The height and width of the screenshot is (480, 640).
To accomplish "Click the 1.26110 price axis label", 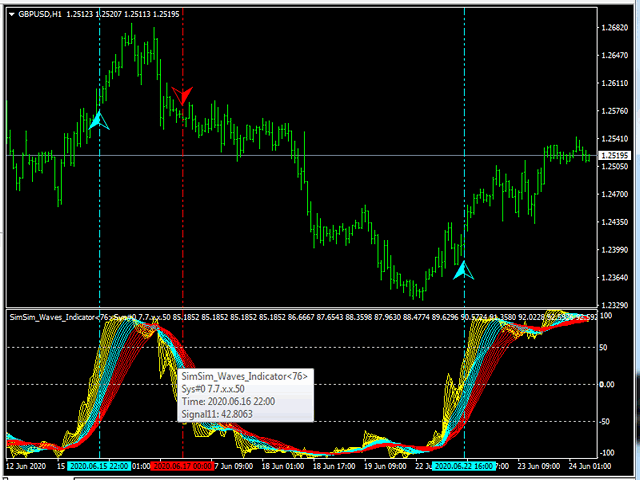I will [x=615, y=83].
